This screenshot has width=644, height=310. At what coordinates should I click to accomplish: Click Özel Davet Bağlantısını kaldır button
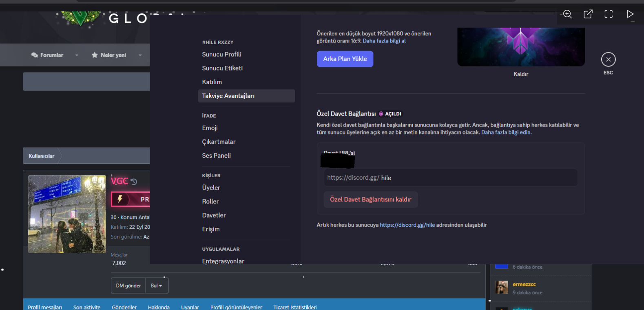click(371, 199)
